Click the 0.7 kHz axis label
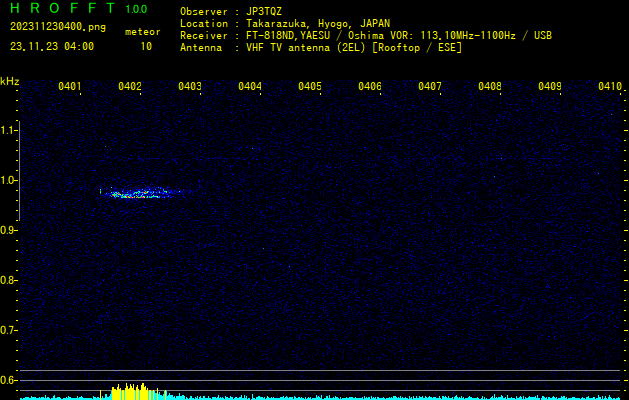Image resolution: width=629 pixels, height=400 pixels. [8, 330]
